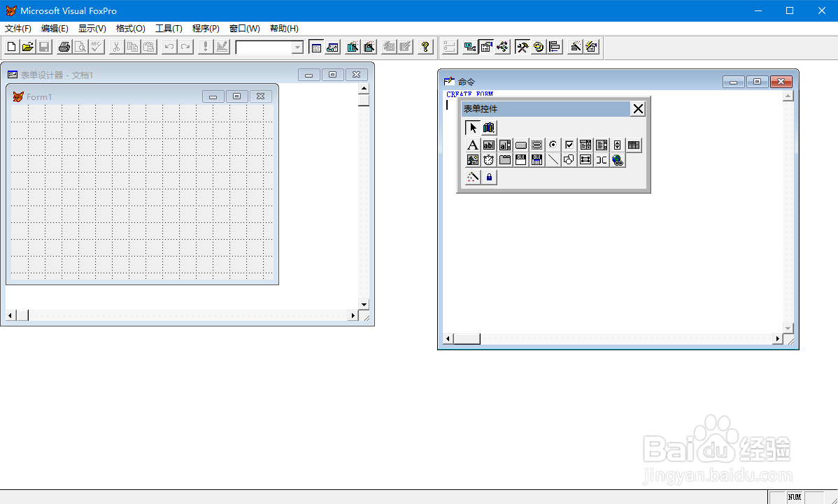Click the Cut scissors toolbar icon

[x=116, y=47]
